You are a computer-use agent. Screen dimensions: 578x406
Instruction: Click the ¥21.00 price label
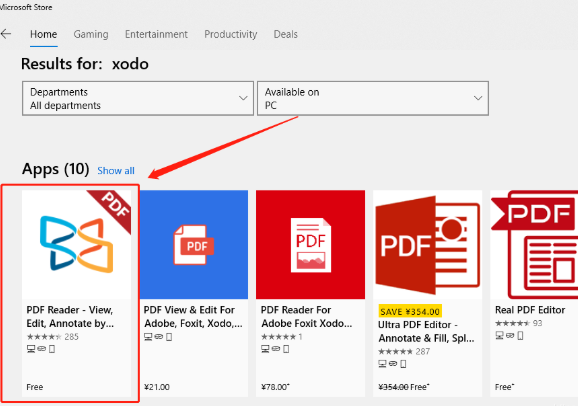[157, 387]
